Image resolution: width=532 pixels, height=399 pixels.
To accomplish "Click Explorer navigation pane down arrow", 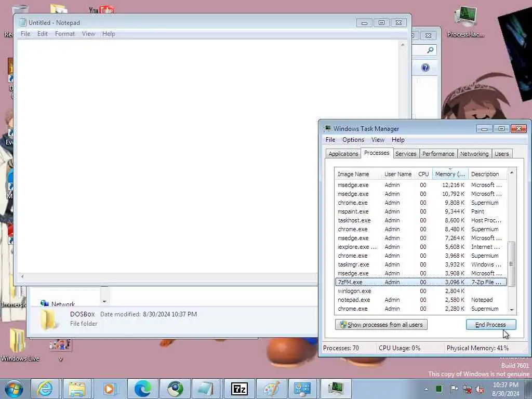I will coord(104,301).
